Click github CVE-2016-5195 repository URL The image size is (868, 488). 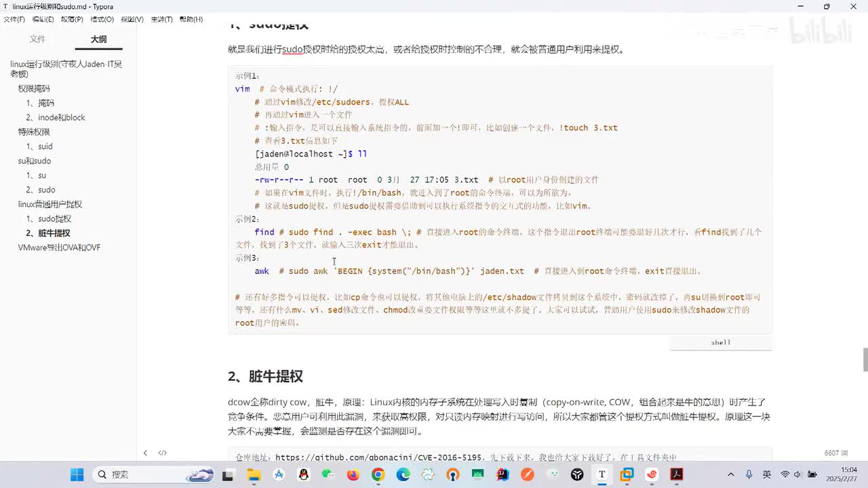[x=379, y=457]
